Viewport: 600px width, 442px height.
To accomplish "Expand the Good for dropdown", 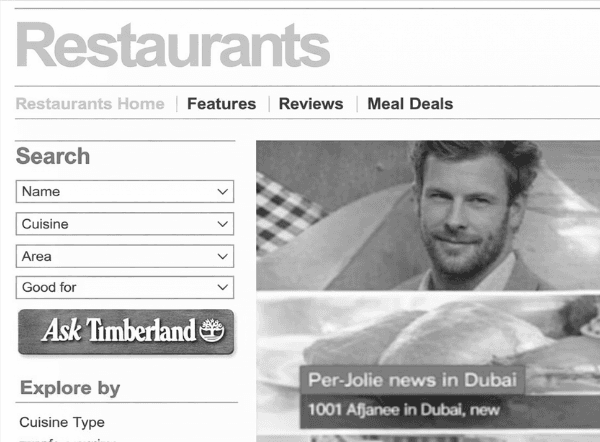I will 125,287.
